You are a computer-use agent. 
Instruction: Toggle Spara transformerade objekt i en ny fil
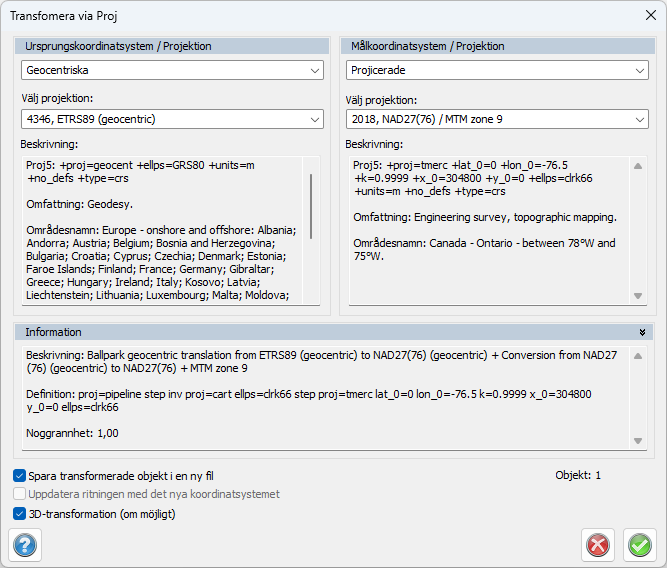[20, 475]
